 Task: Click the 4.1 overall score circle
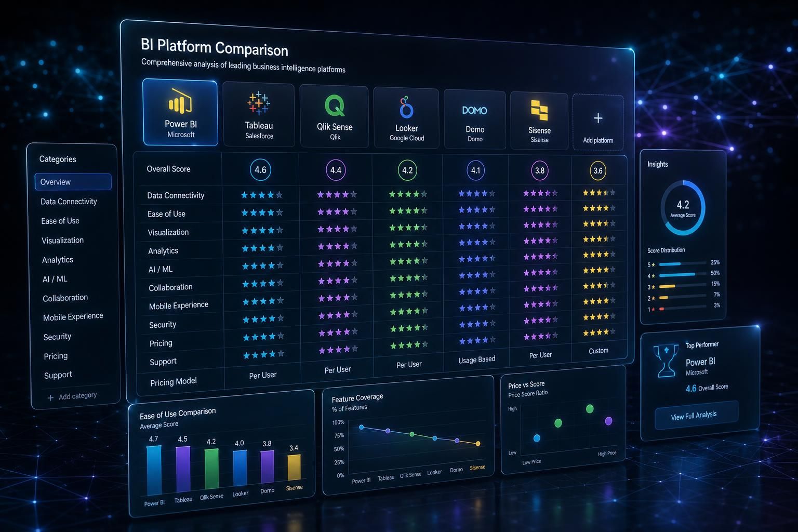[x=475, y=170]
